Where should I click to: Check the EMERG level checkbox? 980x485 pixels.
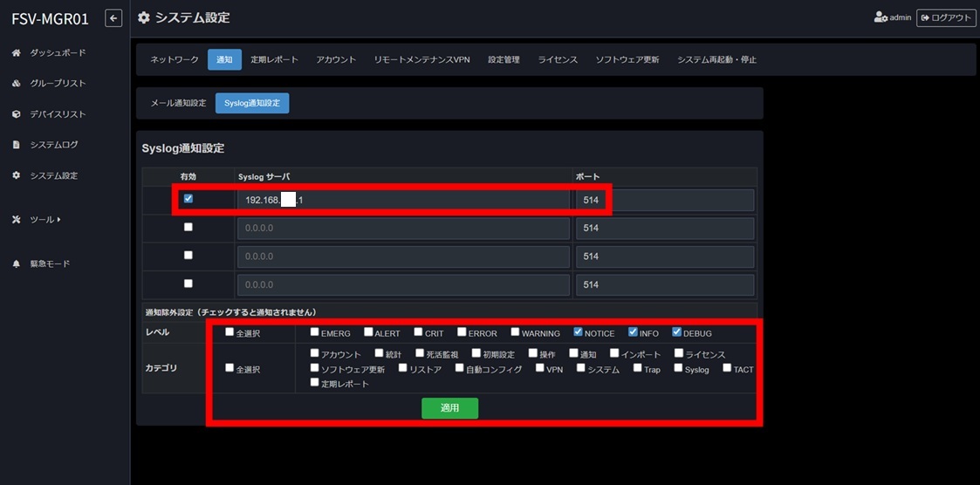point(314,332)
